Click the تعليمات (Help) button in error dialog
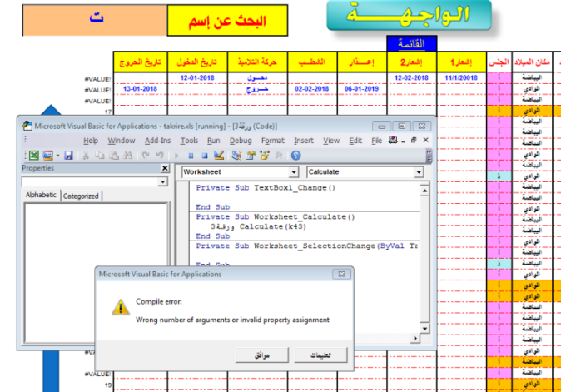Viewport: 561px width, 392px height. pyautogui.click(x=320, y=355)
